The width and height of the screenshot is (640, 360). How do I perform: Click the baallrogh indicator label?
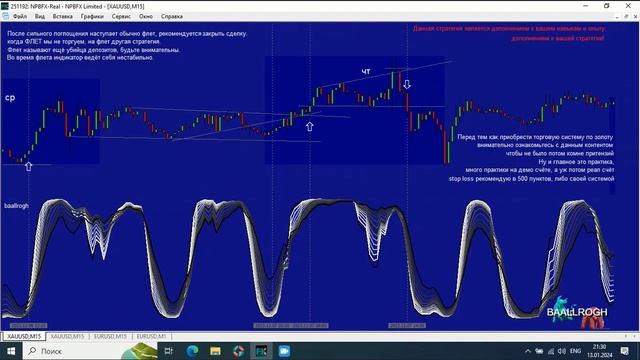point(16,206)
